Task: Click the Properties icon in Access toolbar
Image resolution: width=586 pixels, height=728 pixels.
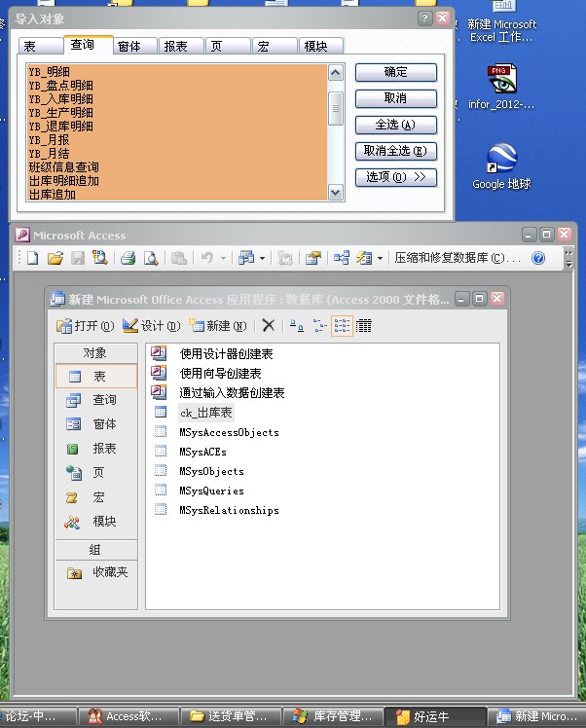Action: click(313, 258)
